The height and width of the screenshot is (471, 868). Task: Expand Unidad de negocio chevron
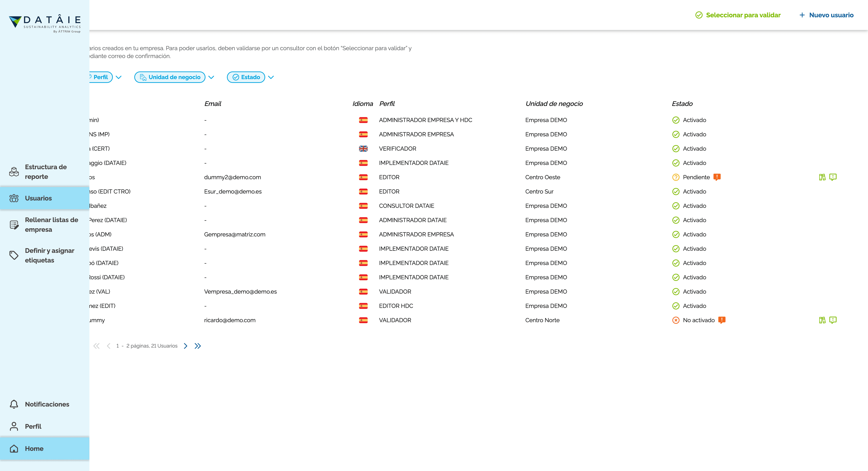(211, 77)
